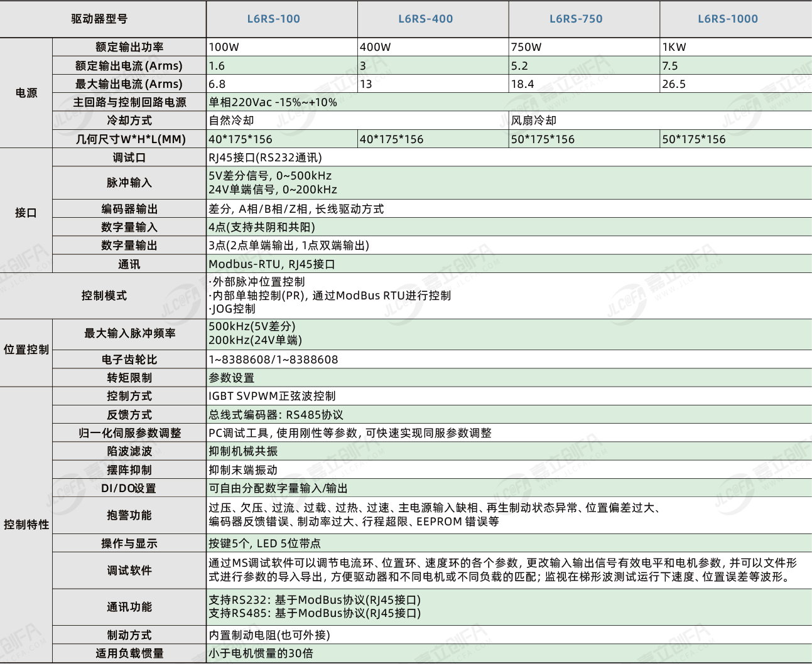Select the 归一化伺服参数调整 row label
The width and height of the screenshot is (812, 664).
[129, 433]
